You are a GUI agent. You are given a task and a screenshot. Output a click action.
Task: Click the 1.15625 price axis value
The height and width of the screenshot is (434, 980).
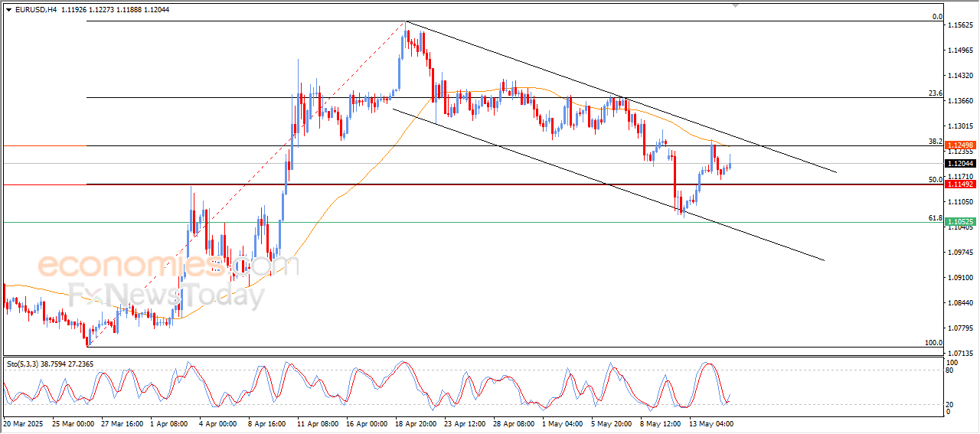[x=962, y=25]
